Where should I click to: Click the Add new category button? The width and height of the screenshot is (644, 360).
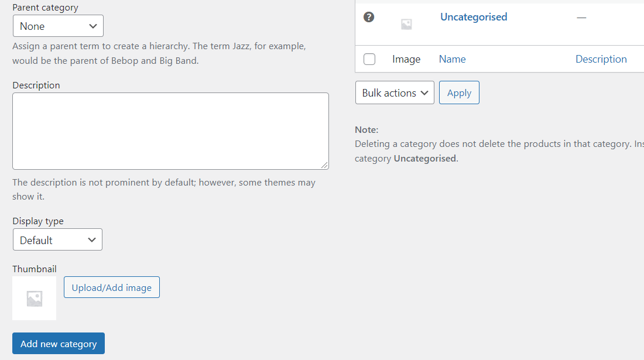pyautogui.click(x=59, y=344)
